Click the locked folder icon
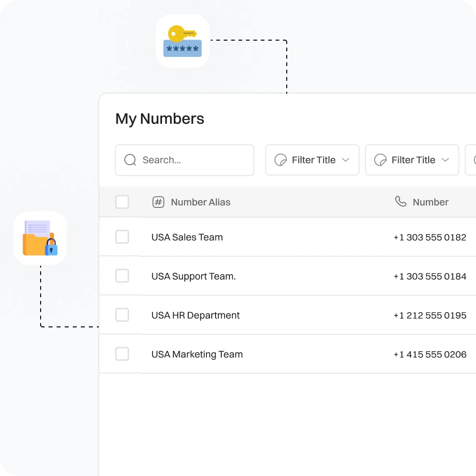 (40, 238)
